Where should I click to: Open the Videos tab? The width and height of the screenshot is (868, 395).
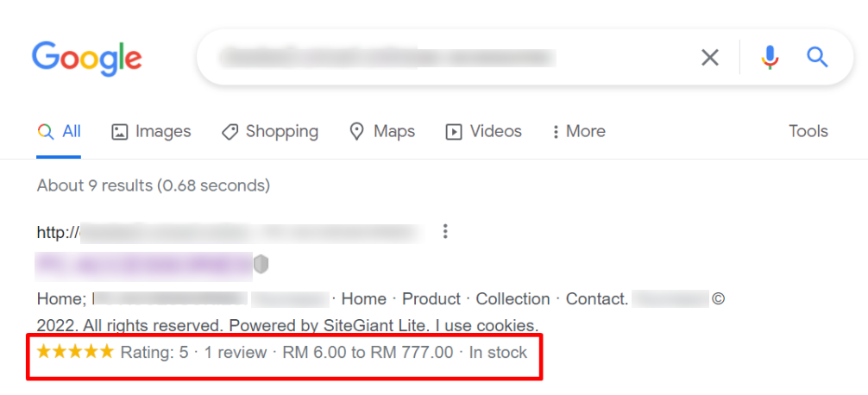(484, 132)
